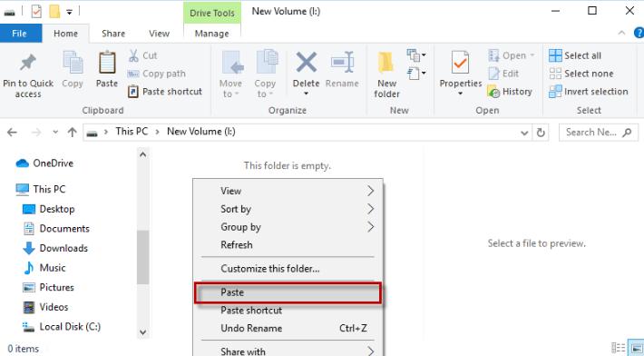This screenshot has width=644, height=356.
Task: Choose Paste from the context menu
Action: coord(288,292)
